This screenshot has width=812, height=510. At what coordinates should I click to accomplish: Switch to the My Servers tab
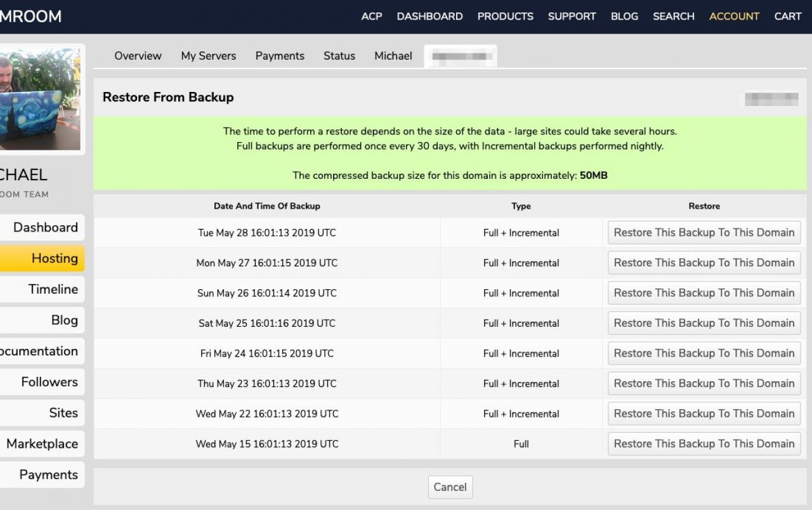[208, 56]
